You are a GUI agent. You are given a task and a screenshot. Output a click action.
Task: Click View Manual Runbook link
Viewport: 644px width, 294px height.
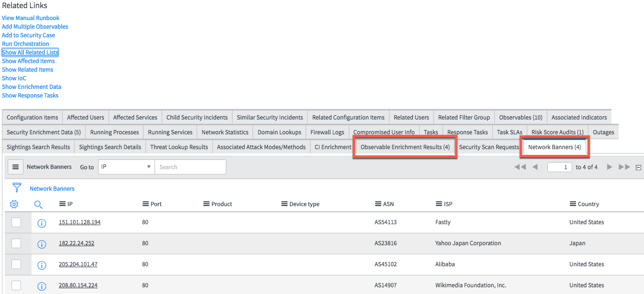coord(31,18)
